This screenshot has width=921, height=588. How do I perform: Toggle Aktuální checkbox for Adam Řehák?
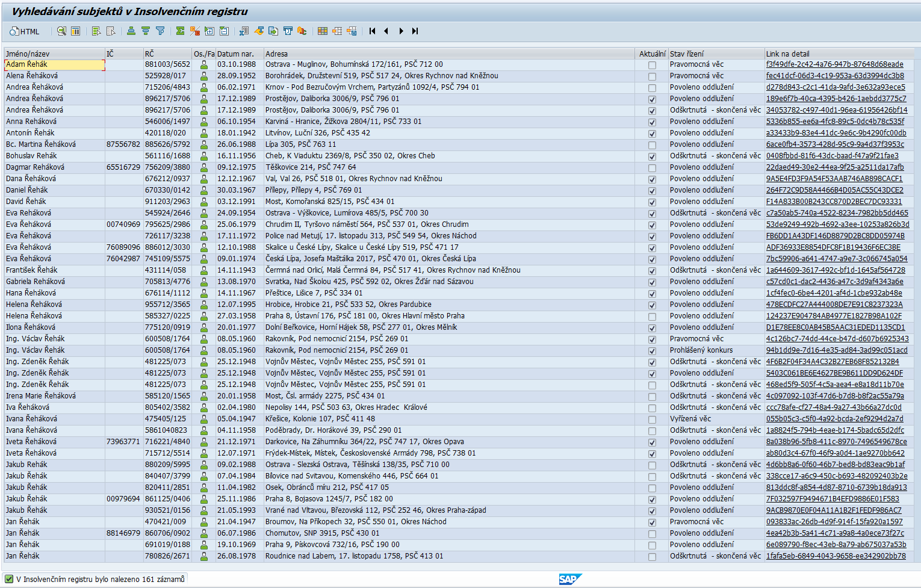pos(652,65)
